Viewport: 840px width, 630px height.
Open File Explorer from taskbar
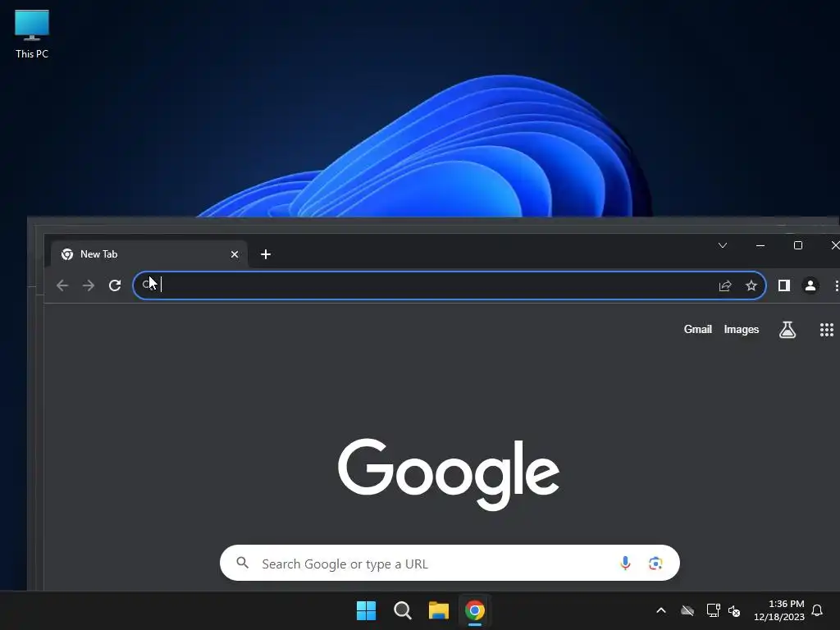click(439, 610)
